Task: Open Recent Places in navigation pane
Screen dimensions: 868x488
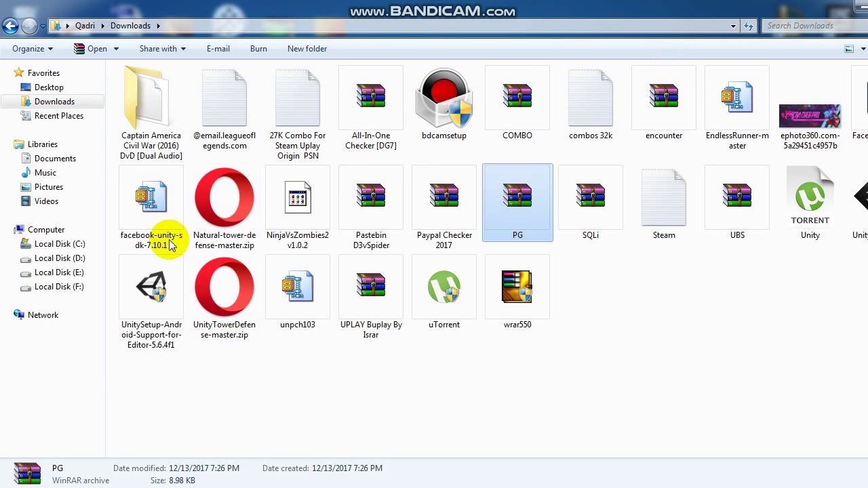Action: coord(59,116)
